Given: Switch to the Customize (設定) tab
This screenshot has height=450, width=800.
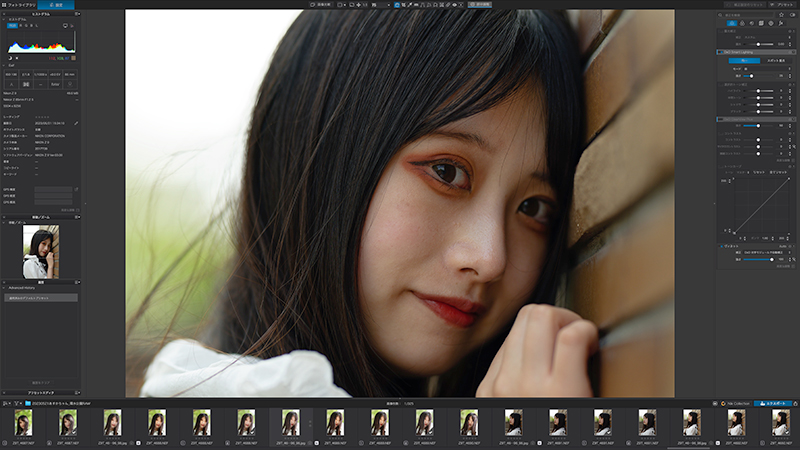Looking at the screenshot, I should pos(56,5).
